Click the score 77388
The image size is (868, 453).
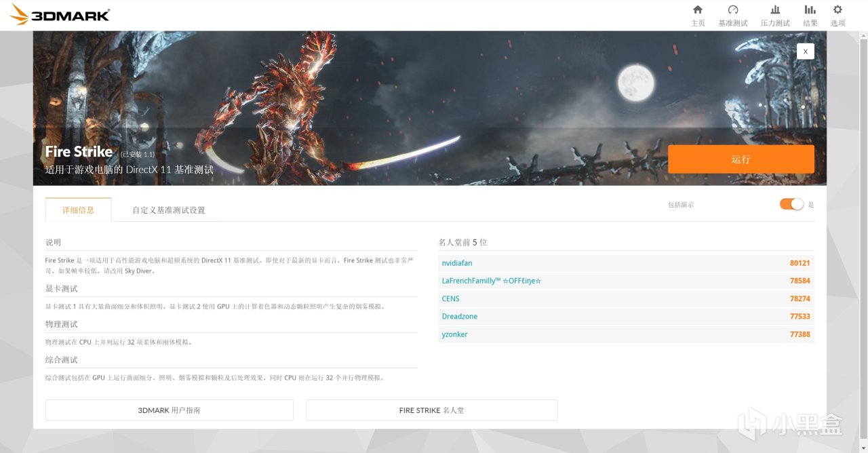tap(800, 334)
